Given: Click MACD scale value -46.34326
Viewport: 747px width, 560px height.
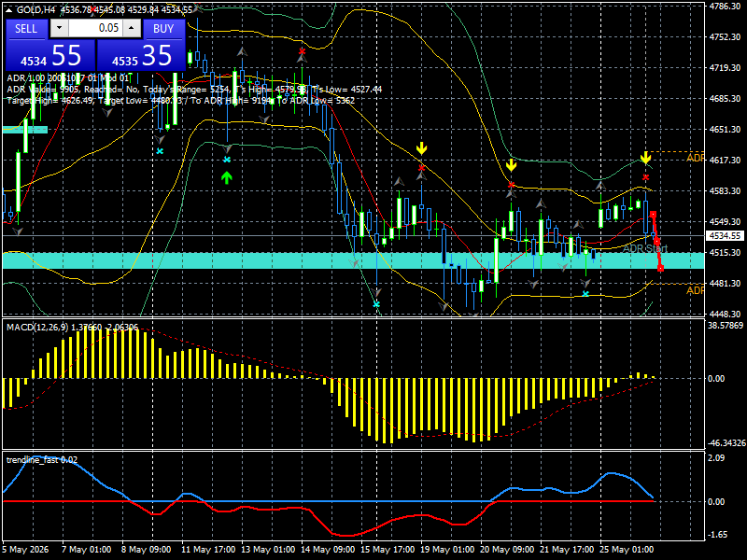Looking at the screenshot, I should pos(726,443).
